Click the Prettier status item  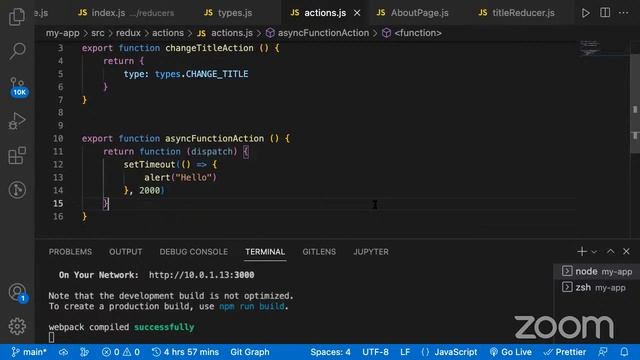click(565, 352)
